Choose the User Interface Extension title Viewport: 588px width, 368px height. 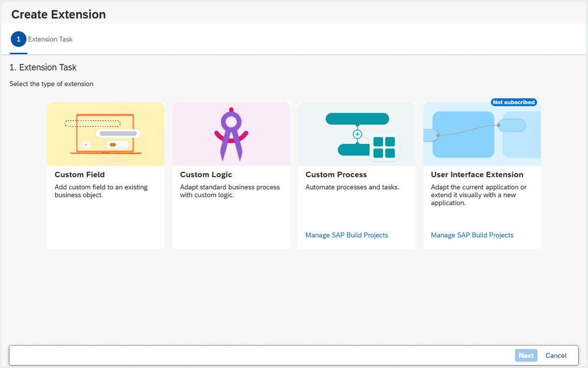click(x=477, y=175)
